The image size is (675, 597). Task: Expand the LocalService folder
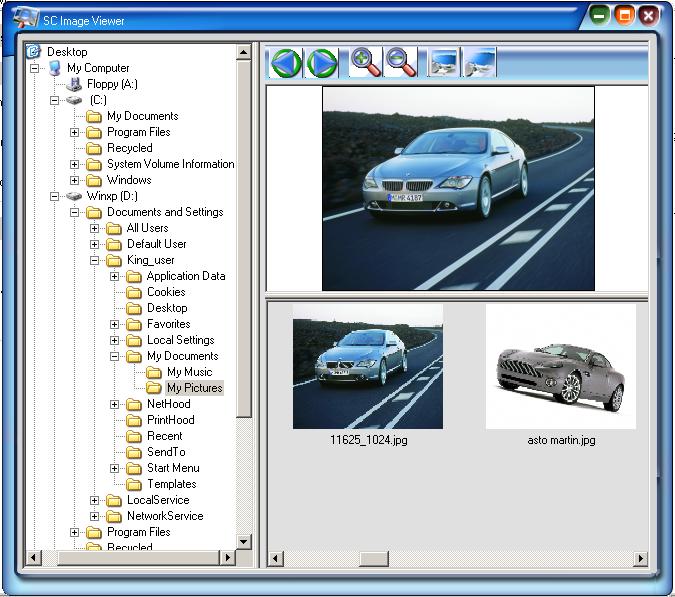pyautogui.click(x=94, y=500)
